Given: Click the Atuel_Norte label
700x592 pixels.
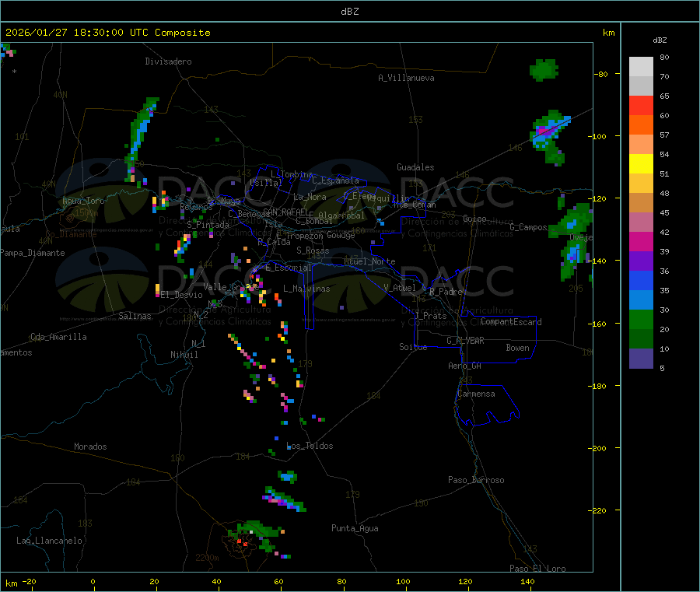Looking at the screenshot, I should click(369, 261).
